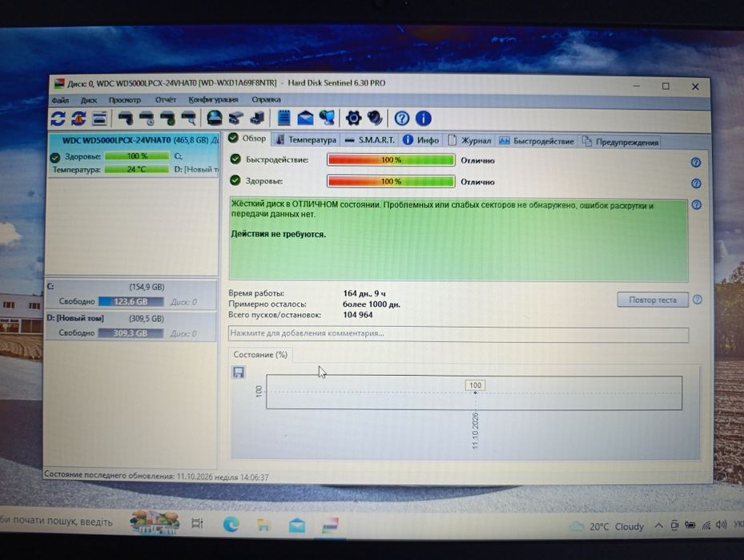Image resolution: width=744 pixels, height=560 pixels.
Task: Click the computer-with-drive toolbar icon
Action: coord(257,118)
